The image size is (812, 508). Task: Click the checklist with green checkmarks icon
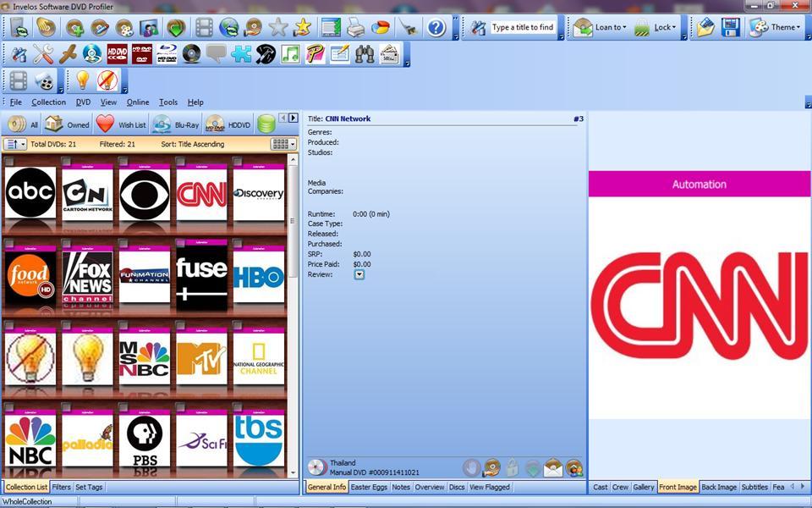(331, 27)
